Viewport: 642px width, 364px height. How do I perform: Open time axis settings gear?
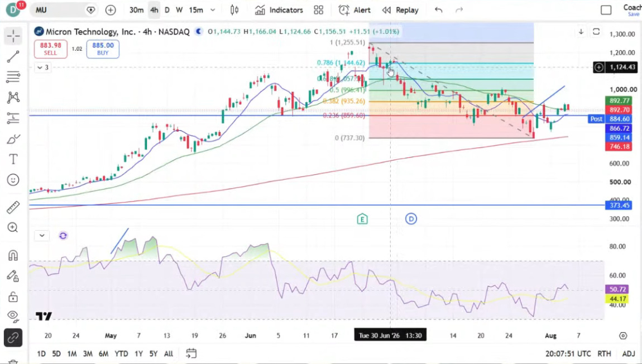click(623, 336)
